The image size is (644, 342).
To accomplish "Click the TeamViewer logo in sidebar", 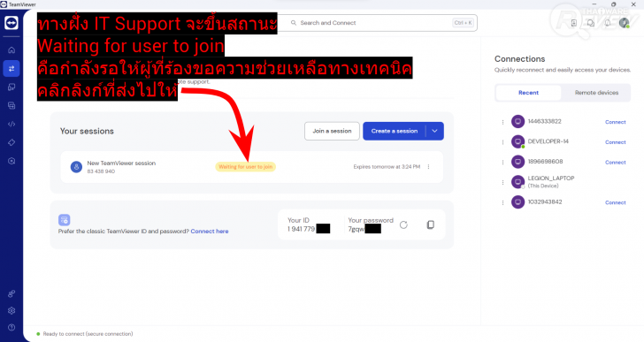I will (x=11, y=23).
